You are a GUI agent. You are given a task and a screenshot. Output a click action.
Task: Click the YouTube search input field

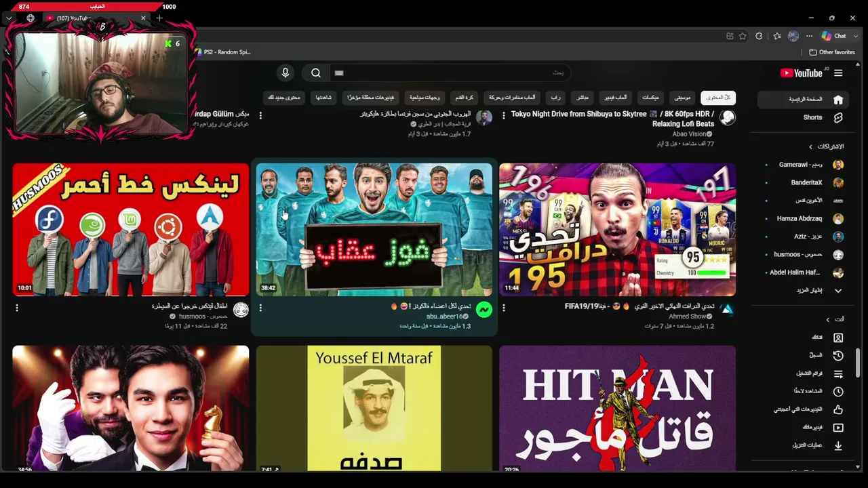point(450,73)
